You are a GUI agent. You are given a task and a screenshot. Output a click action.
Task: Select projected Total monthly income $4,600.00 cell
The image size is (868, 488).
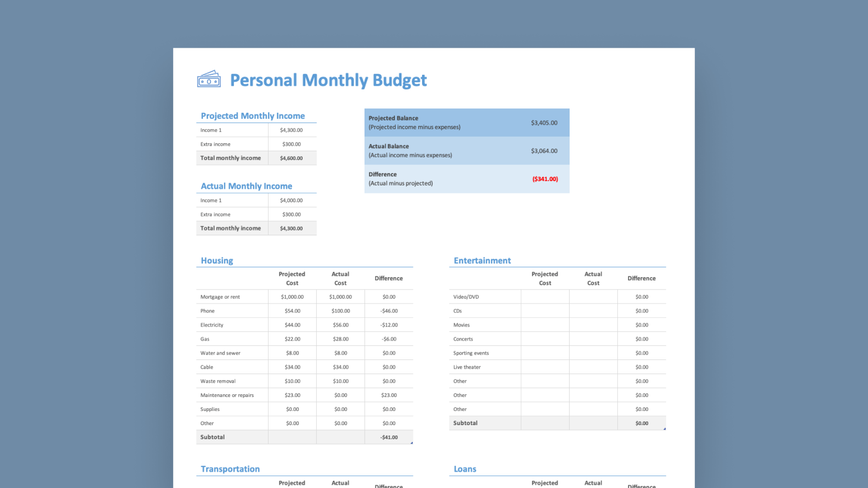click(291, 158)
